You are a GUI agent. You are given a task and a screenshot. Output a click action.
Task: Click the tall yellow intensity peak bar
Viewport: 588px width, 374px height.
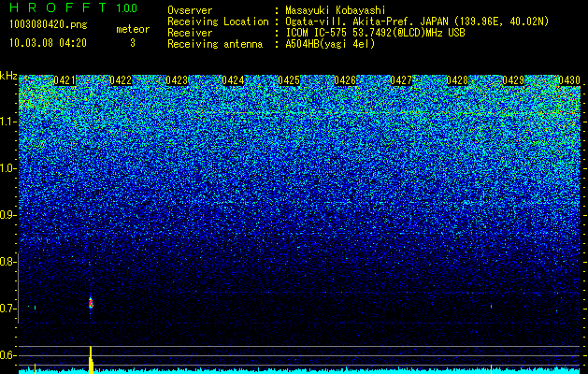tap(91, 360)
